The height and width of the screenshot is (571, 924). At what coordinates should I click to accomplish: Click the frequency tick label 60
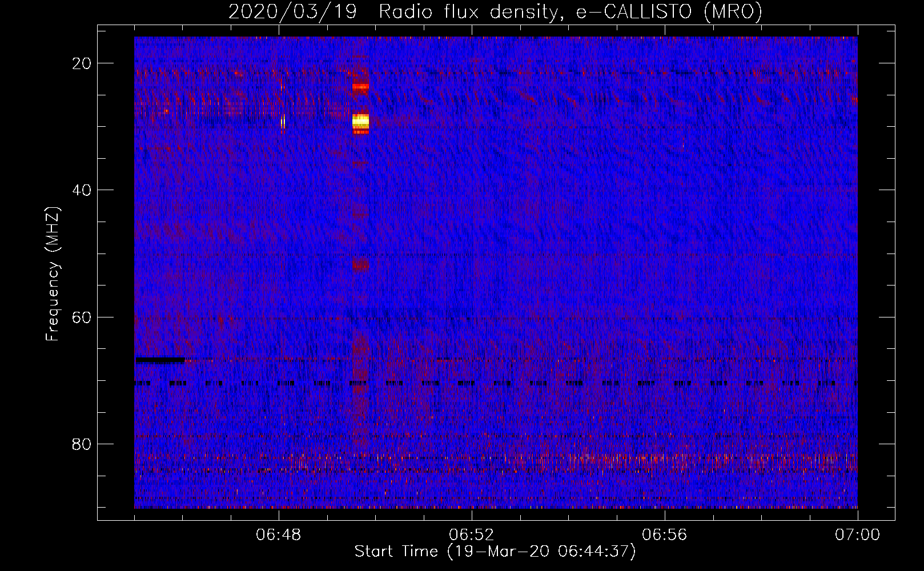coord(82,317)
